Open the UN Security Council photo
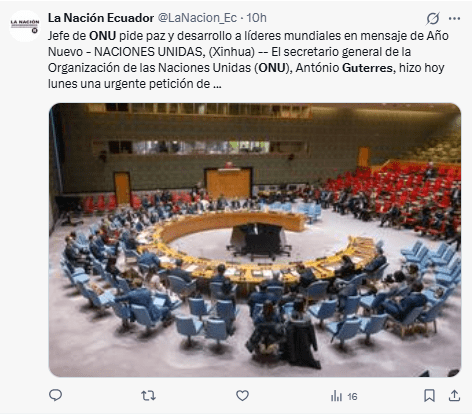Viewport: 472px width, 415px height. (255, 240)
